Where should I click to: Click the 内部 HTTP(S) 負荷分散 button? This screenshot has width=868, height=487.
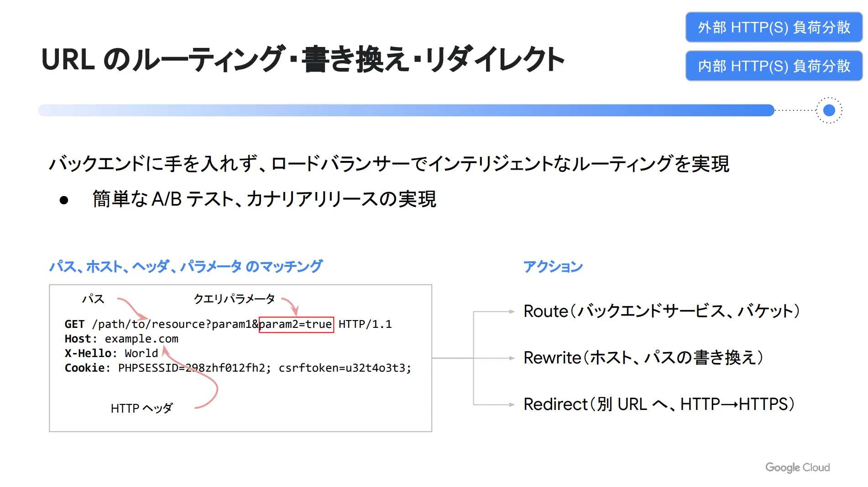pos(774,66)
